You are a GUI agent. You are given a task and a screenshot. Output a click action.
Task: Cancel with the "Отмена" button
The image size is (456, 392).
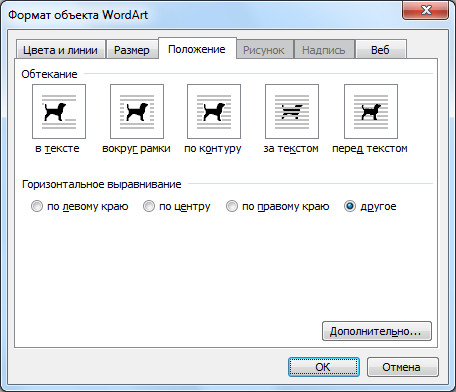(x=402, y=367)
